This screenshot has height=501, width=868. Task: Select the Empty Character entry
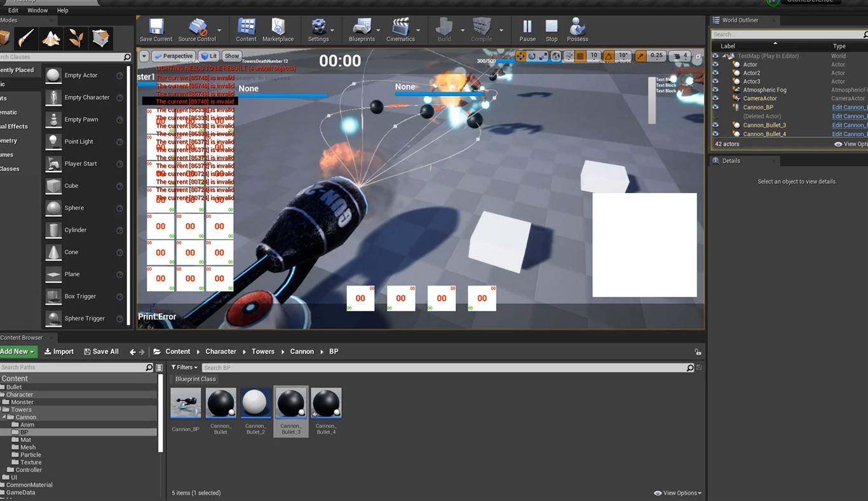(85, 97)
